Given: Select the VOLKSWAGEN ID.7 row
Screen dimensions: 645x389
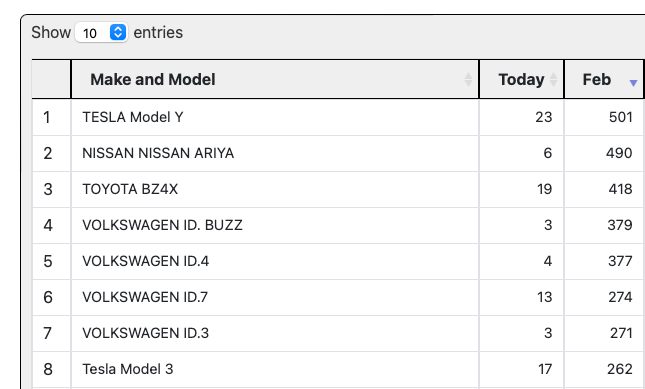Looking at the screenshot, I should (x=338, y=297).
